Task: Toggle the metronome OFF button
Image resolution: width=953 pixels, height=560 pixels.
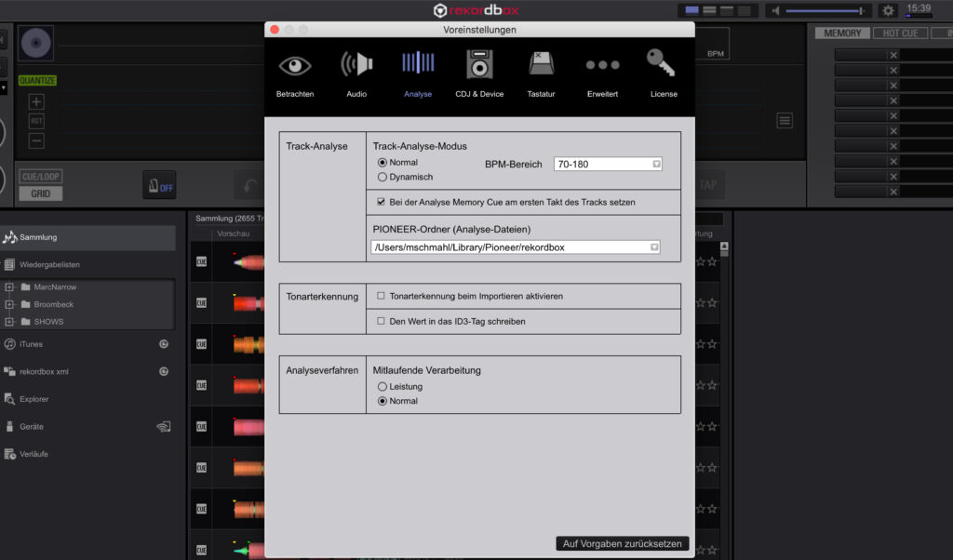Action: 160,184
